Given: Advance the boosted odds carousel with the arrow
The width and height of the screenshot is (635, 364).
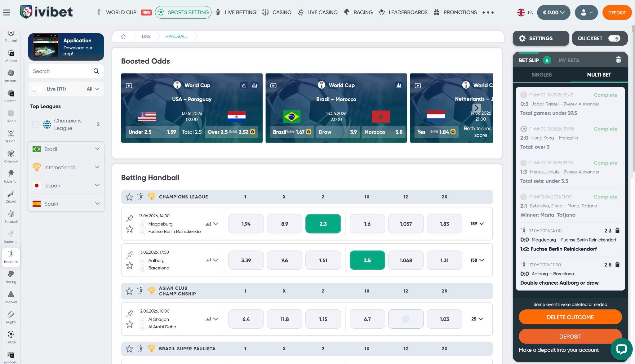Looking at the screenshot, I should pyautogui.click(x=477, y=108).
